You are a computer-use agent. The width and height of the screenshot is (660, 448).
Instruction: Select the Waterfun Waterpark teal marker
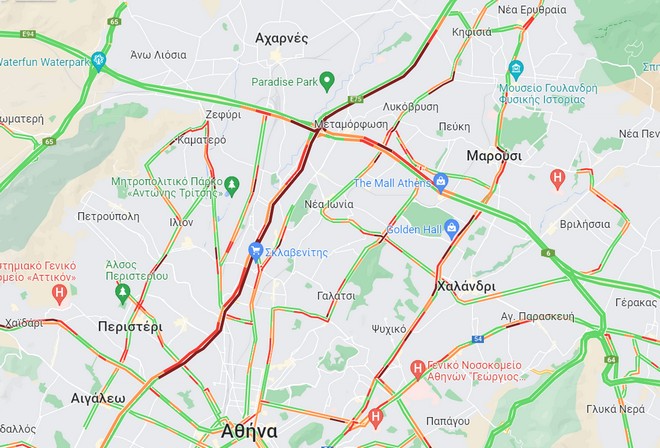[x=98, y=61]
